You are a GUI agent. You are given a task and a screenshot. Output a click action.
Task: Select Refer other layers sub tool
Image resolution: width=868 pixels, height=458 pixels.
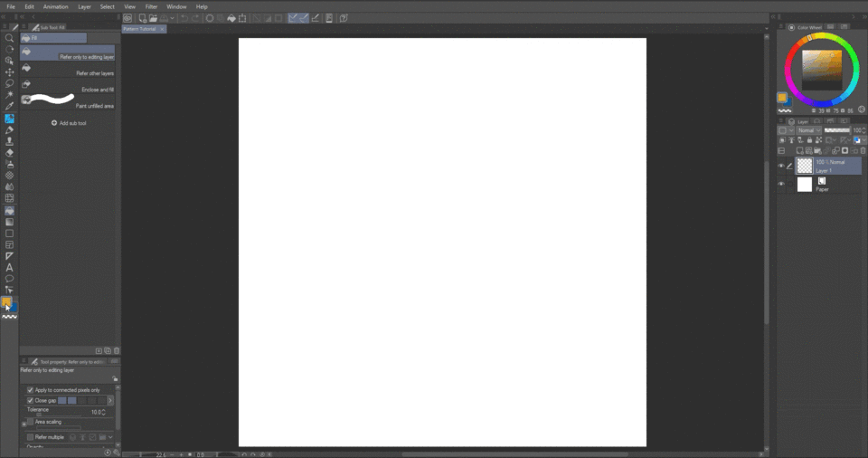(68, 70)
